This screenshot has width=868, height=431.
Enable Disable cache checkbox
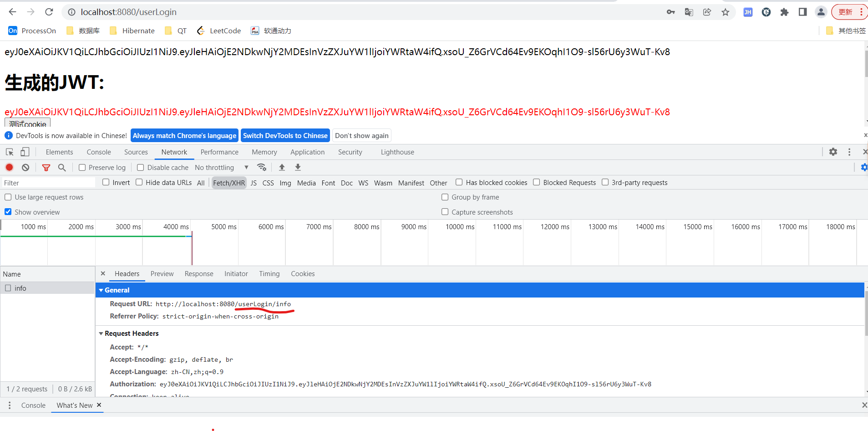[x=141, y=168]
